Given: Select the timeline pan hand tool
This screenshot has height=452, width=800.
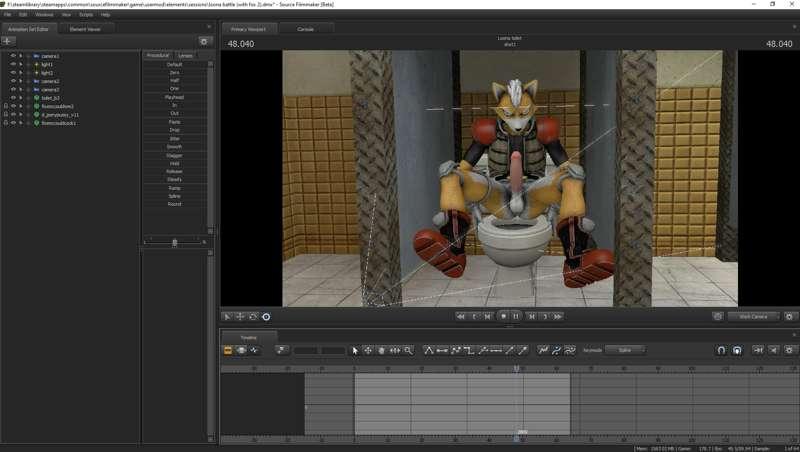Looking at the screenshot, I should 381,350.
